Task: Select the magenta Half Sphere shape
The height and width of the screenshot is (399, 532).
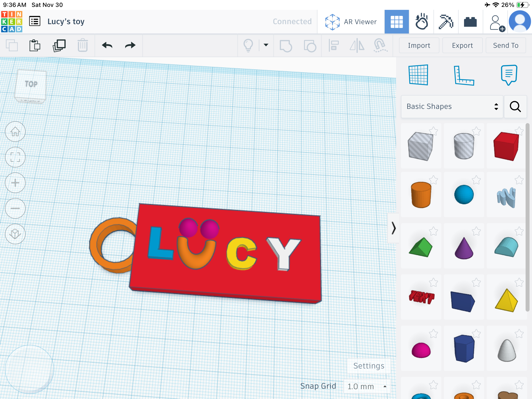Action: pos(421,350)
